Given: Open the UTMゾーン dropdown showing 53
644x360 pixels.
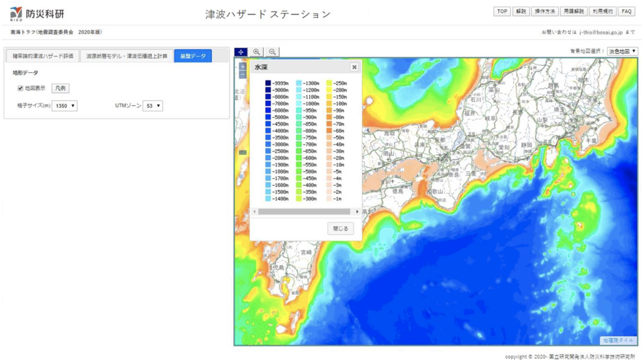Looking at the screenshot, I should (x=153, y=106).
